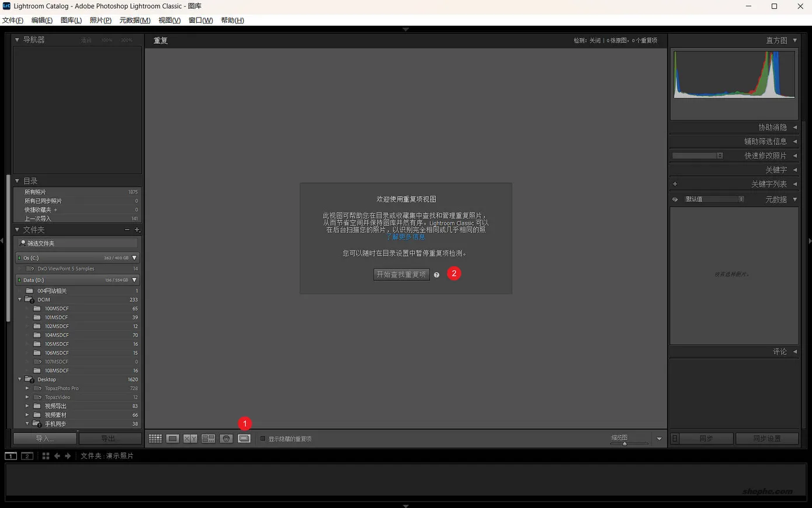
Task: Switch to grid view in the toolbar
Action: (155, 439)
